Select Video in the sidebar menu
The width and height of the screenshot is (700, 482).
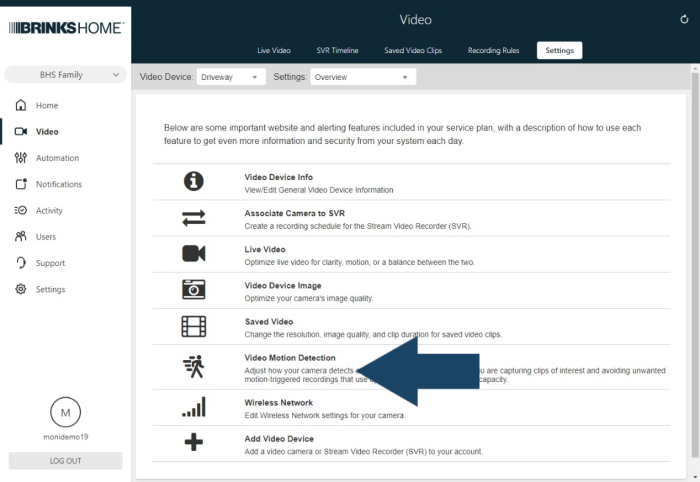[47, 132]
